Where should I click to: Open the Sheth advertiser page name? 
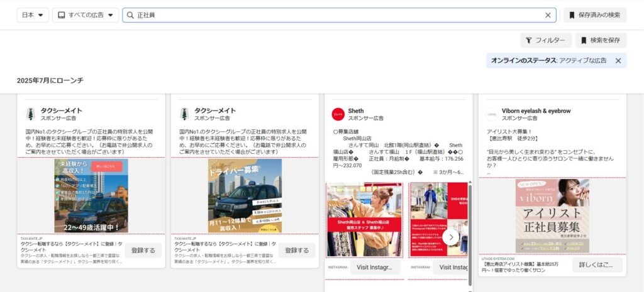[356, 111]
